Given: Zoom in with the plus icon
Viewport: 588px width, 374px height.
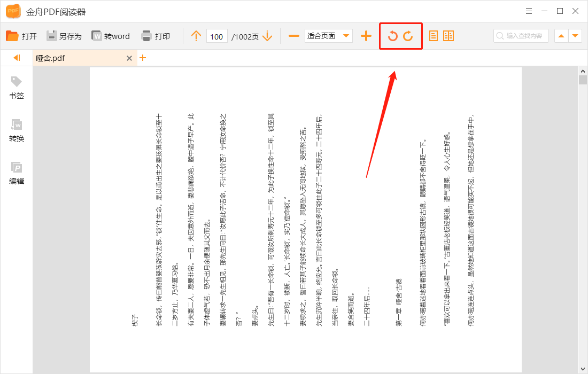Looking at the screenshot, I should 366,36.
